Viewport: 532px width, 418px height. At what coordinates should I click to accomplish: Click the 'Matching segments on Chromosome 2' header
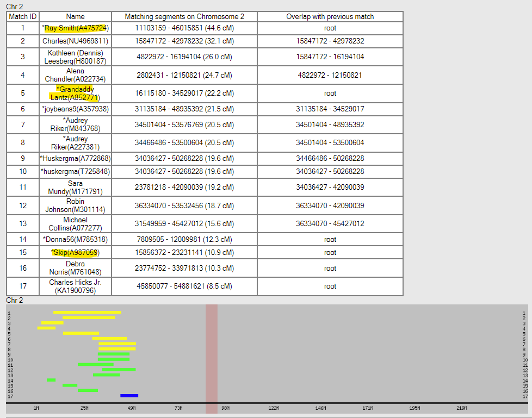click(184, 17)
